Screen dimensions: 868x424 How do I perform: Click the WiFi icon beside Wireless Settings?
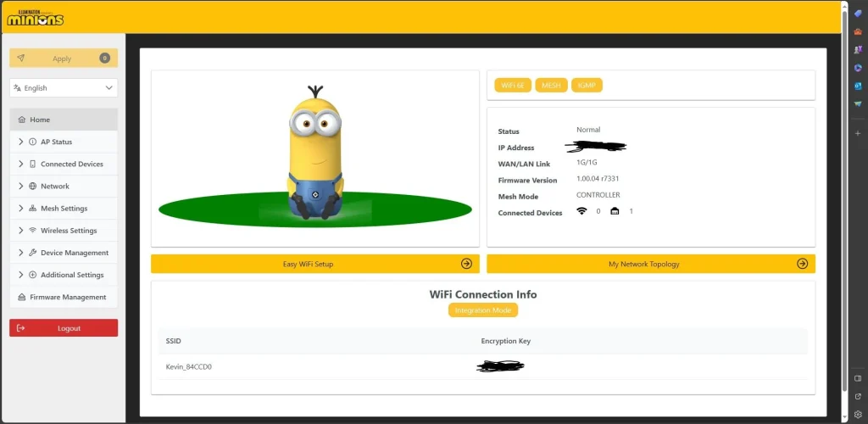[33, 231]
